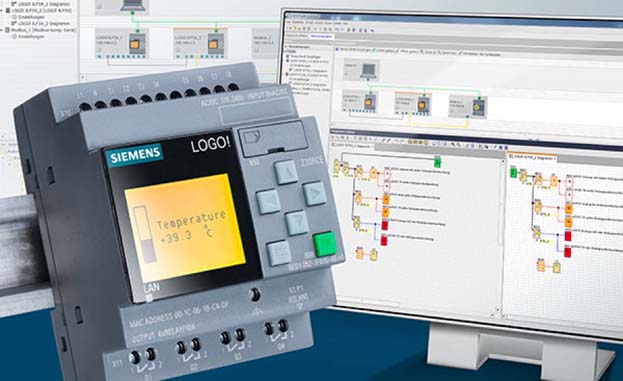
Task: Switch to LOGO! 8.FS4_2 Diagramm tab
Action: [533, 157]
